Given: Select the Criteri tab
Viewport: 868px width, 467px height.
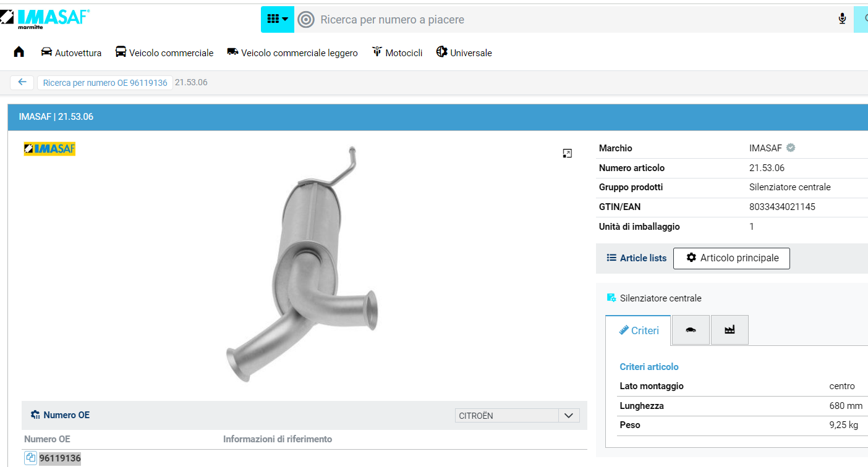Looking at the screenshot, I should 638,330.
